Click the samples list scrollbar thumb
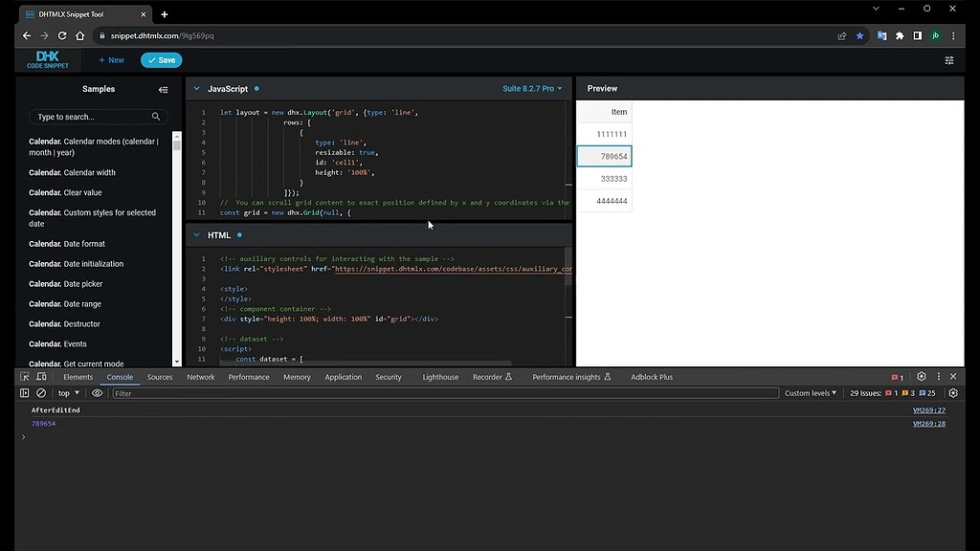This screenshot has height=551, width=980. [x=177, y=145]
